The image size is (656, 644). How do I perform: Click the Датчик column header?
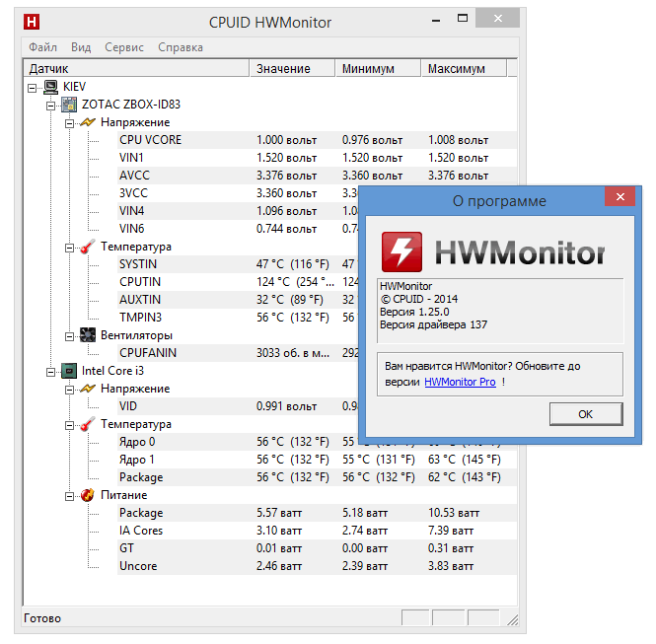(136, 69)
